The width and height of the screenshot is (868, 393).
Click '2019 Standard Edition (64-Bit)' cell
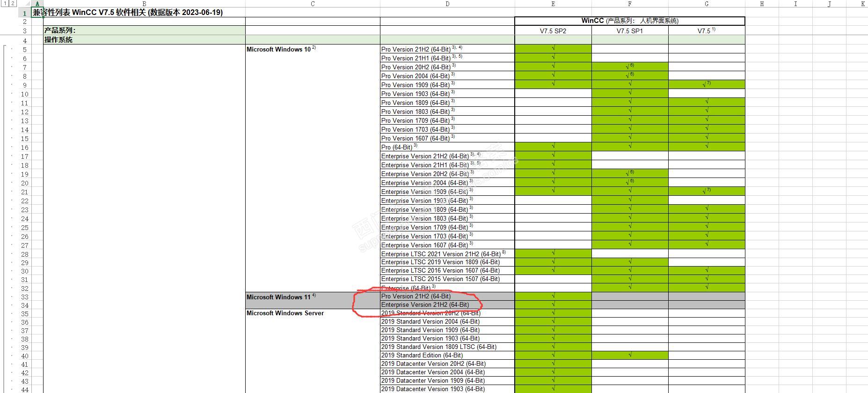click(x=447, y=356)
